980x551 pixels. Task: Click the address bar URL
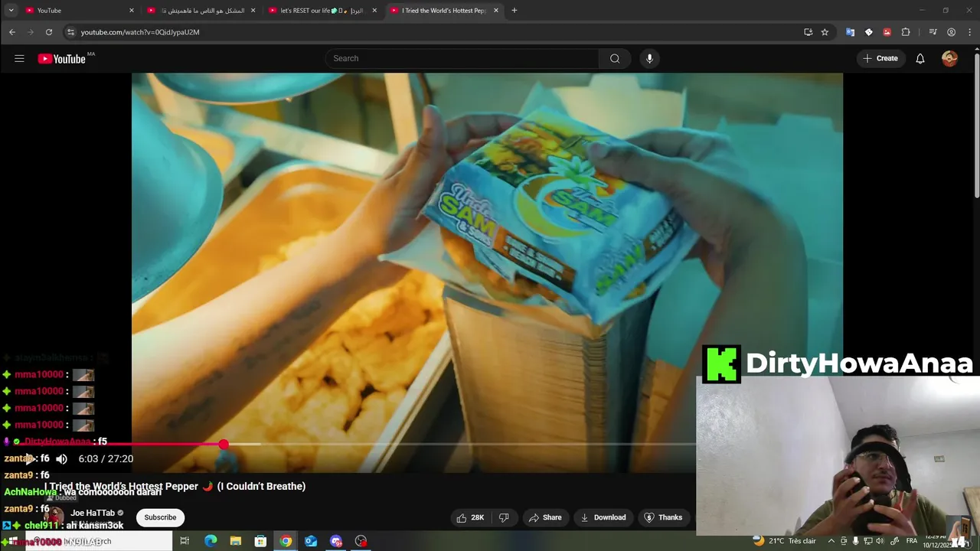point(140,32)
